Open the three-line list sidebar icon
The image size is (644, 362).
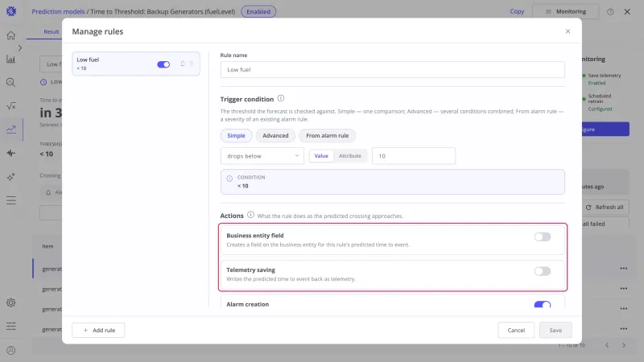pos(11,200)
